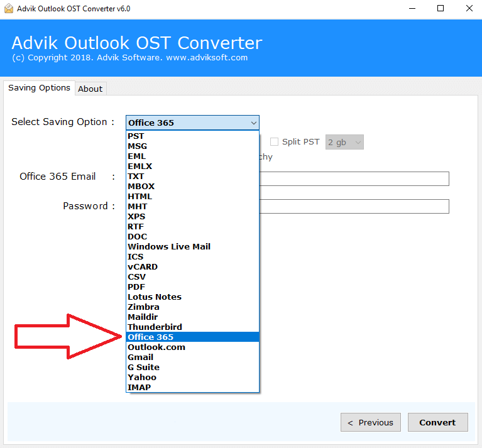Choose PST from the saving list

[x=192, y=136]
